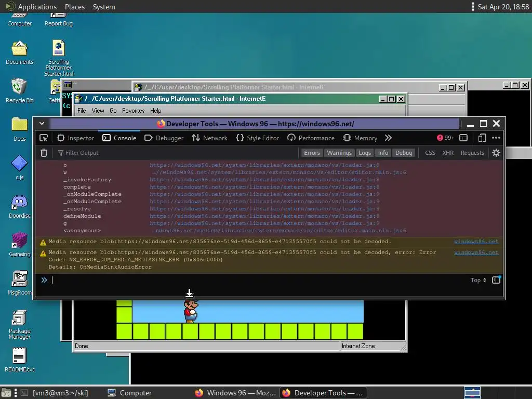This screenshot has width=532, height=399.
Task: Open File menu in InternetE
Action: point(82,111)
